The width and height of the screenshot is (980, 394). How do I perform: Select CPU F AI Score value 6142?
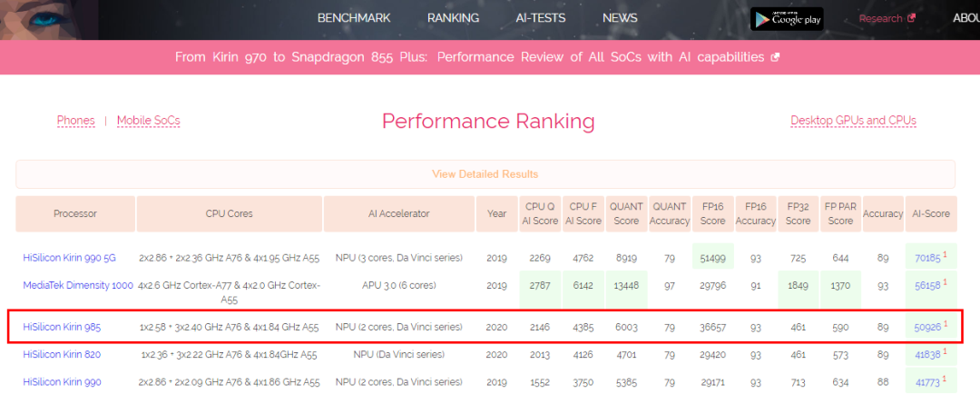[583, 285]
